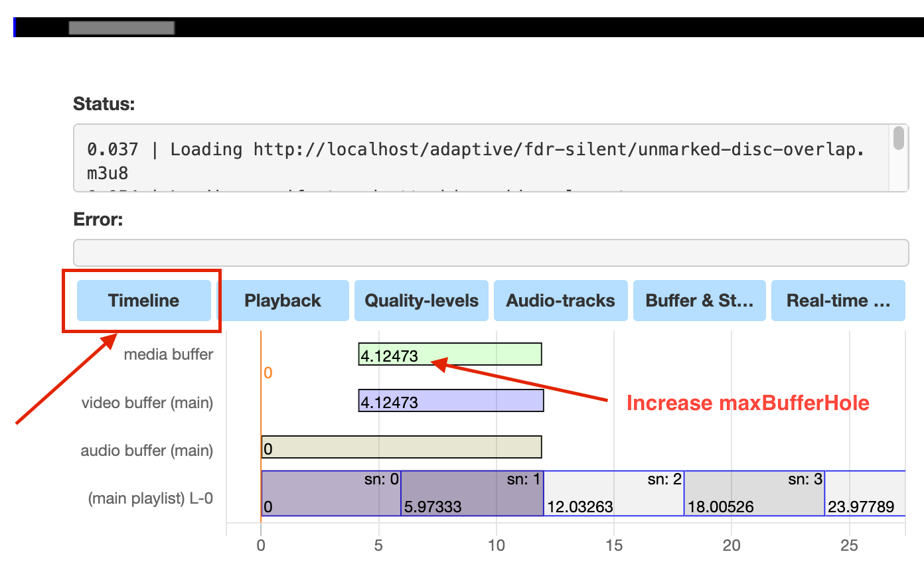Click the green media buffer segment
The image size is (924, 572).
coord(449,354)
